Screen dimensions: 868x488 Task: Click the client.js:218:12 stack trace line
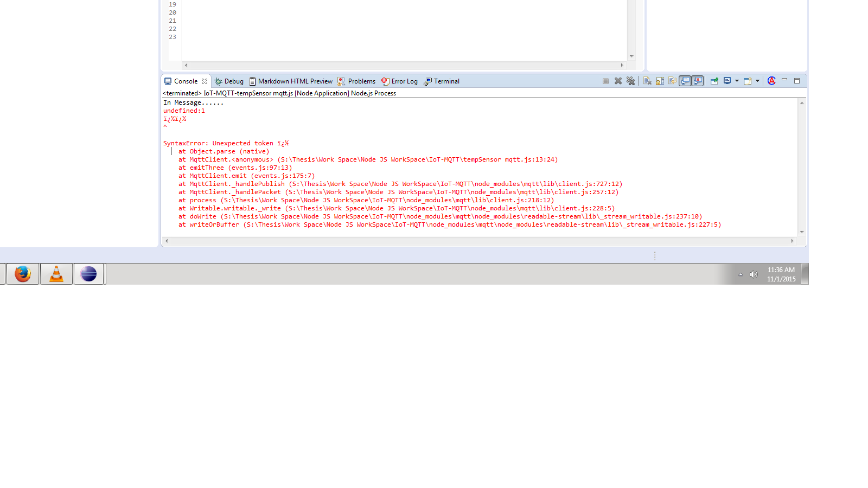[366, 200]
